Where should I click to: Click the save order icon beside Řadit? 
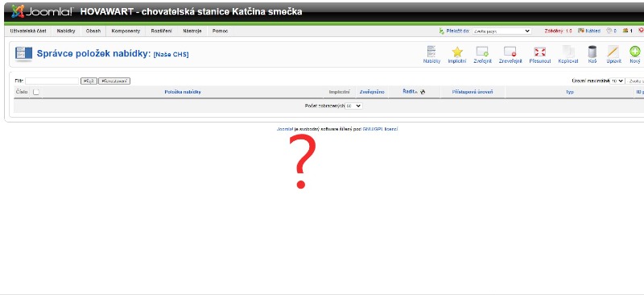click(423, 92)
